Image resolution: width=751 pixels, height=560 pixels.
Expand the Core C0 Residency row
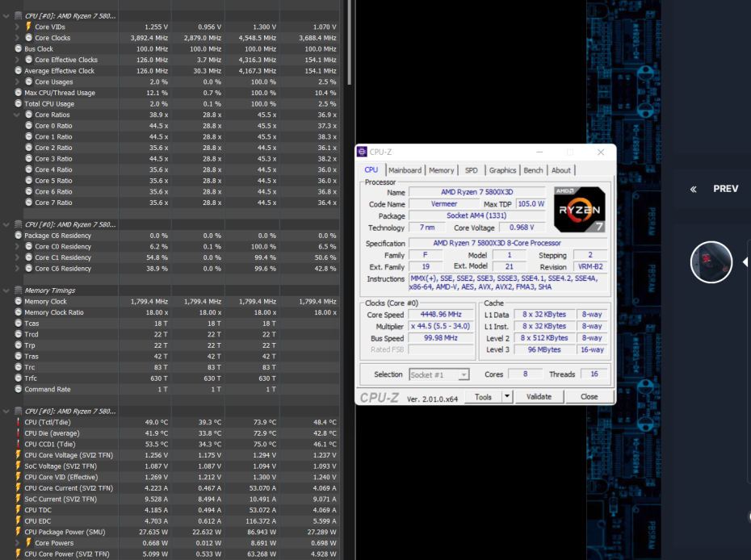[17, 246]
